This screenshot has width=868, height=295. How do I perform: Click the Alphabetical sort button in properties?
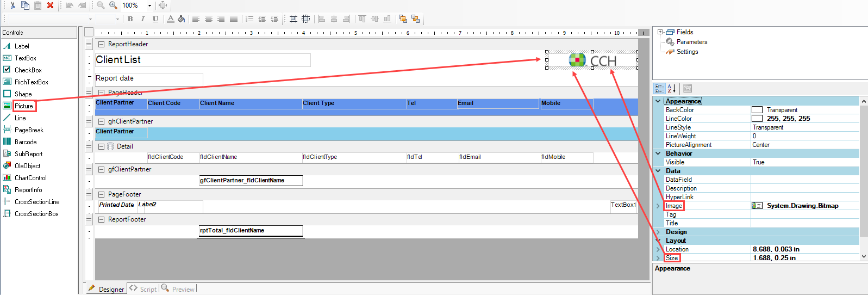click(672, 88)
